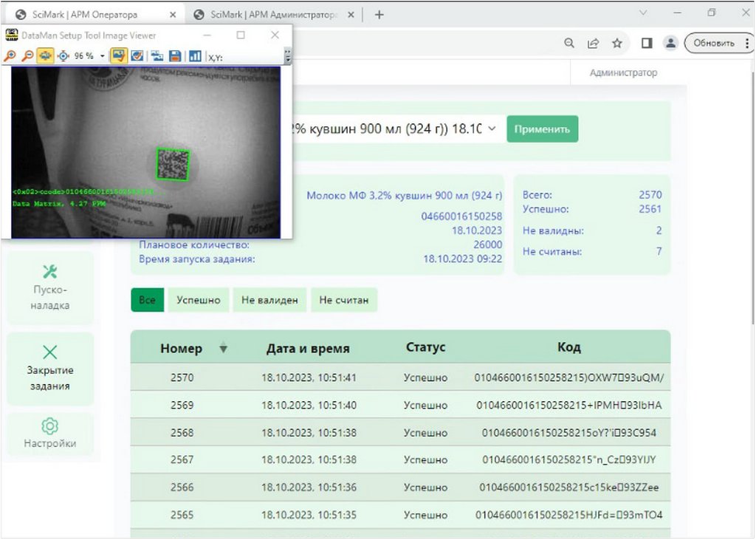Open Настройки in the sidebar

[x=50, y=434]
